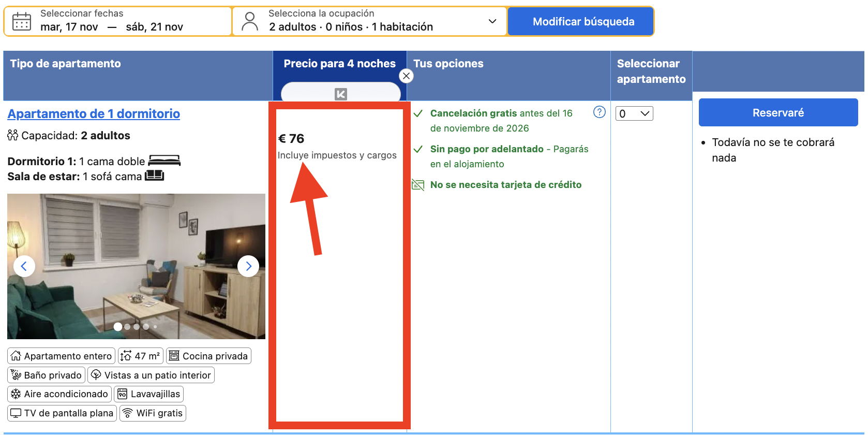The width and height of the screenshot is (868, 435).
Task: Click No se necesita tarjeta de crédito
Action: [506, 185]
